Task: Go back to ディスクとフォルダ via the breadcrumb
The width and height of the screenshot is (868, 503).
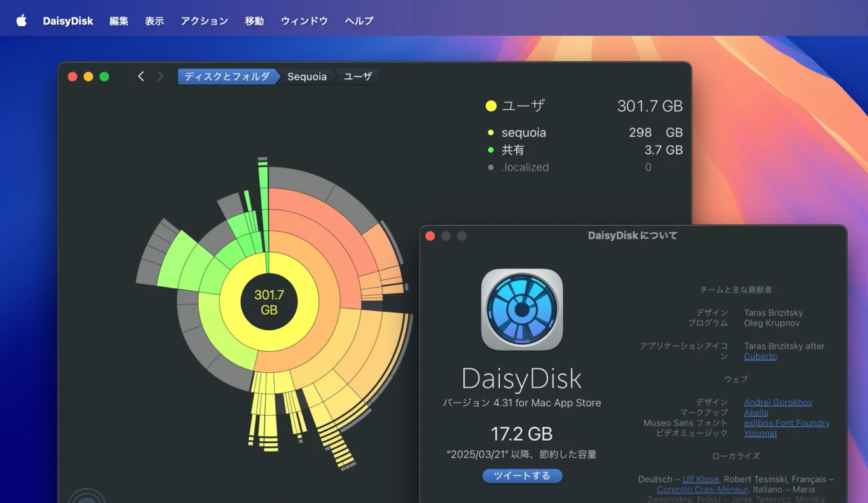Action: [228, 77]
